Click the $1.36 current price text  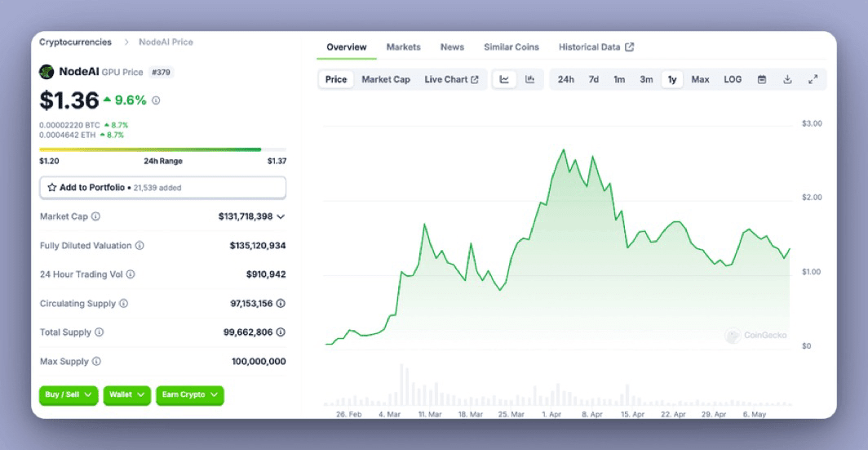[69, 100]
